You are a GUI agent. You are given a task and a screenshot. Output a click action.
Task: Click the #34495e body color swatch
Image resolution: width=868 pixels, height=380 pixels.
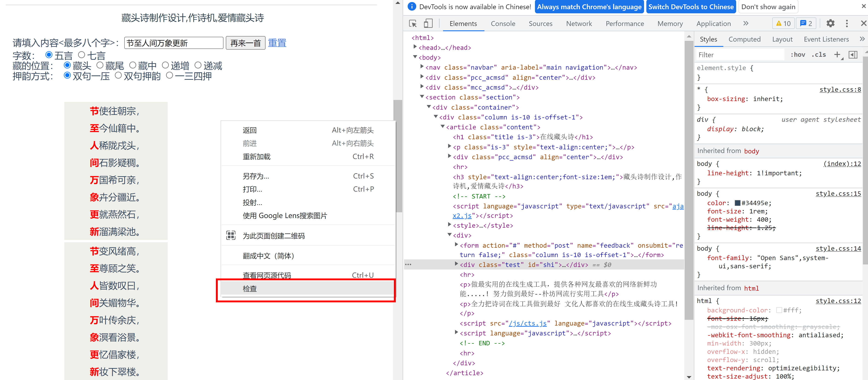coord(738,203)
